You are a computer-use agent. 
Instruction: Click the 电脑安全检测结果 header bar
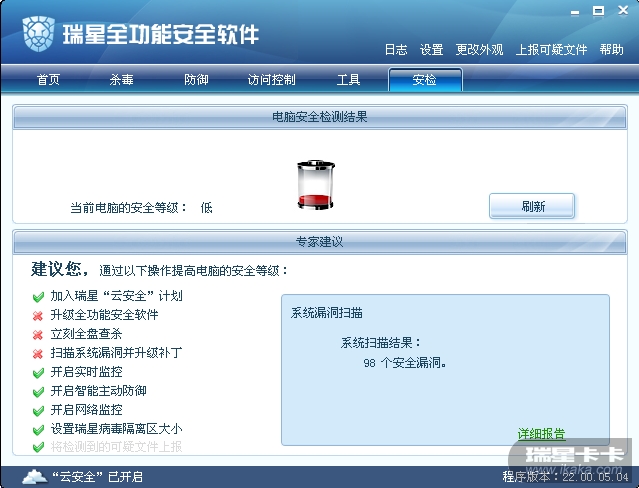pyautogui.click(x=320, y=117)
